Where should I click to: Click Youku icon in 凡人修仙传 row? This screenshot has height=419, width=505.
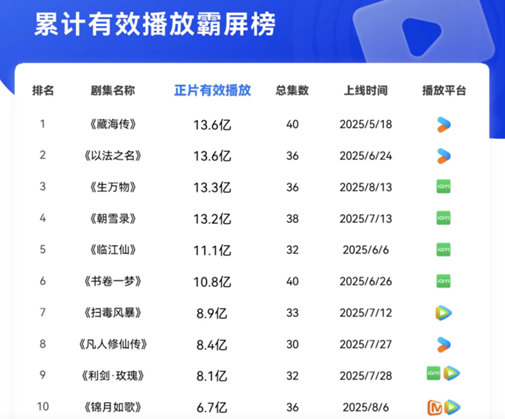pyautogui.click(x=444, y=345)
